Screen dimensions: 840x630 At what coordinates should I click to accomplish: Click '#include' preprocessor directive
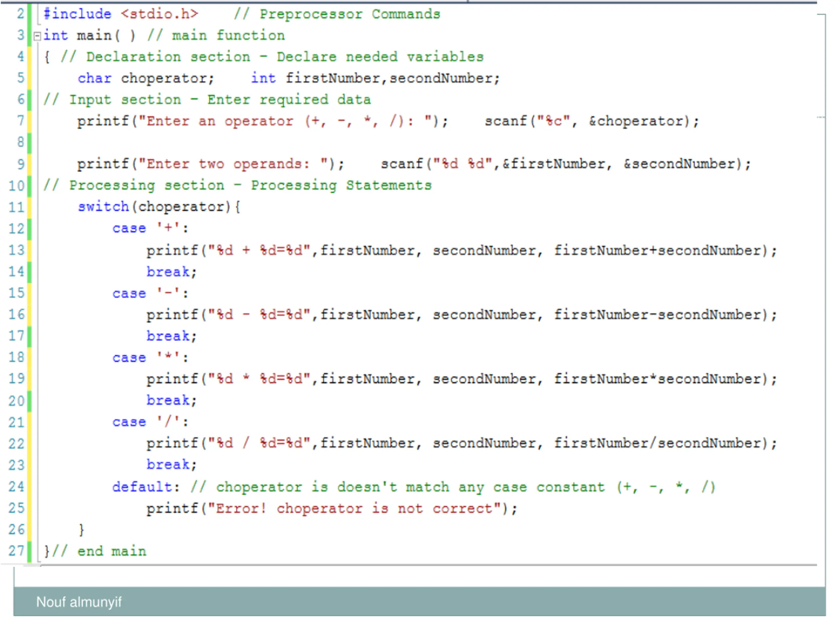pos(77,14)
